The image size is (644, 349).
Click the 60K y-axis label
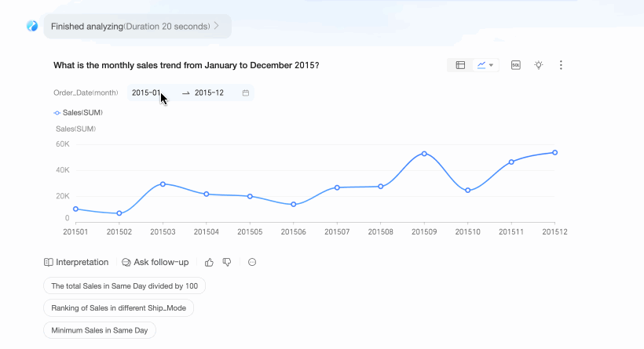point(63,144)
